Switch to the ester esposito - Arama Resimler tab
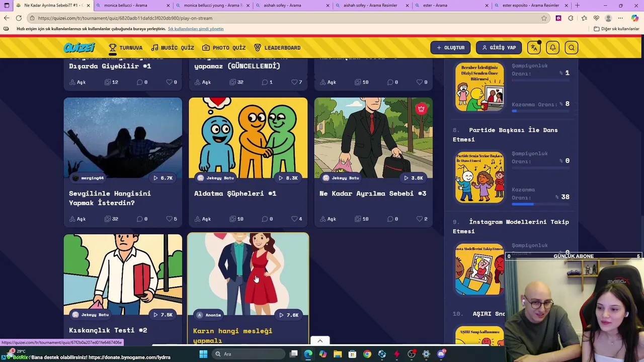 pos(531,6)
